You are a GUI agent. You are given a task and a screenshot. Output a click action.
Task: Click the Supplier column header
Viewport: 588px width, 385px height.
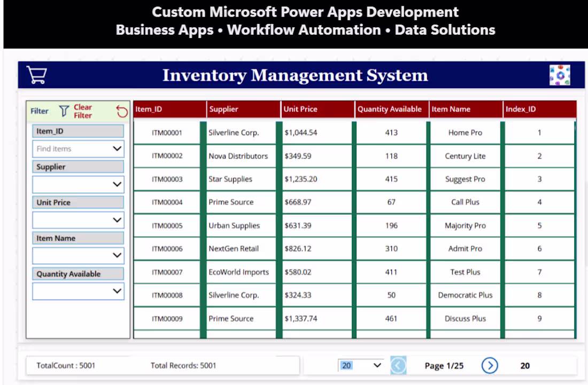244,109
